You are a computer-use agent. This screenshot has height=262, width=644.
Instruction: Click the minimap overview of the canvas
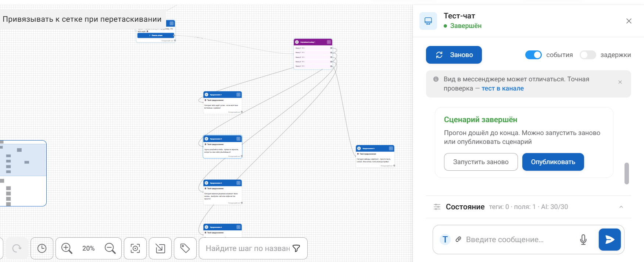[23, 173]
